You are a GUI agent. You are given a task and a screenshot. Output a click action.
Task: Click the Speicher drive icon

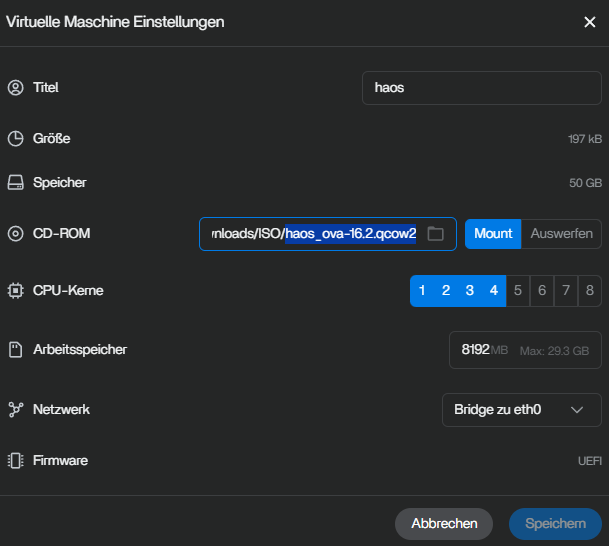point(15,183)
